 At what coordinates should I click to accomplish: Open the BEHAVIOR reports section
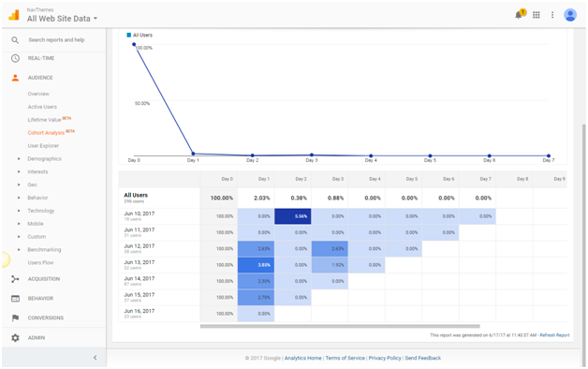point(40,299)
